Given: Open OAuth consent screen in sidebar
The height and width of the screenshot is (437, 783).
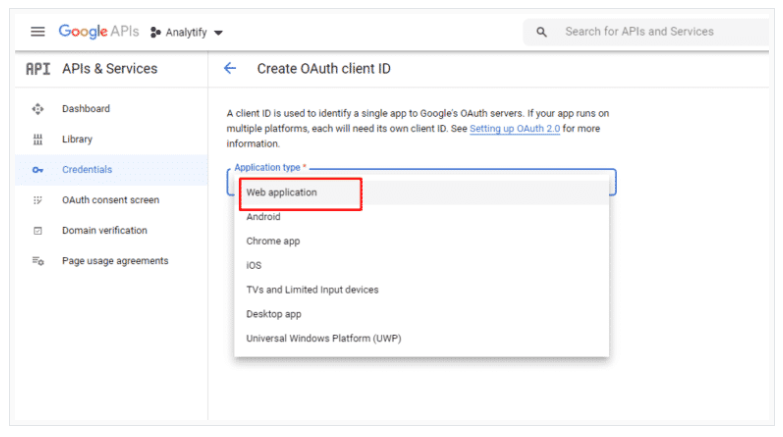Looking at the screenshot, I should pyautogui.click(x=111, y=200).
